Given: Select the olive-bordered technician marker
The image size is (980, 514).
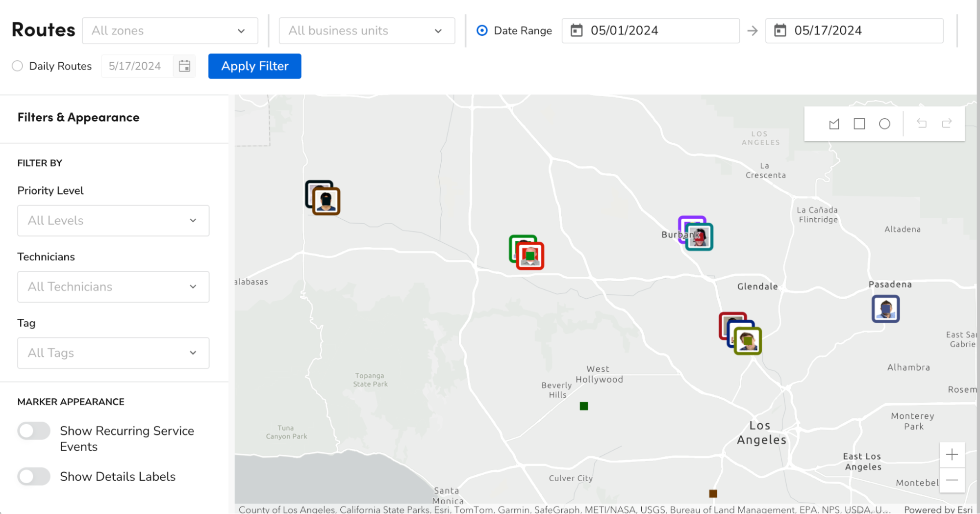Looking at the screenshot, I should coord(748,341).
